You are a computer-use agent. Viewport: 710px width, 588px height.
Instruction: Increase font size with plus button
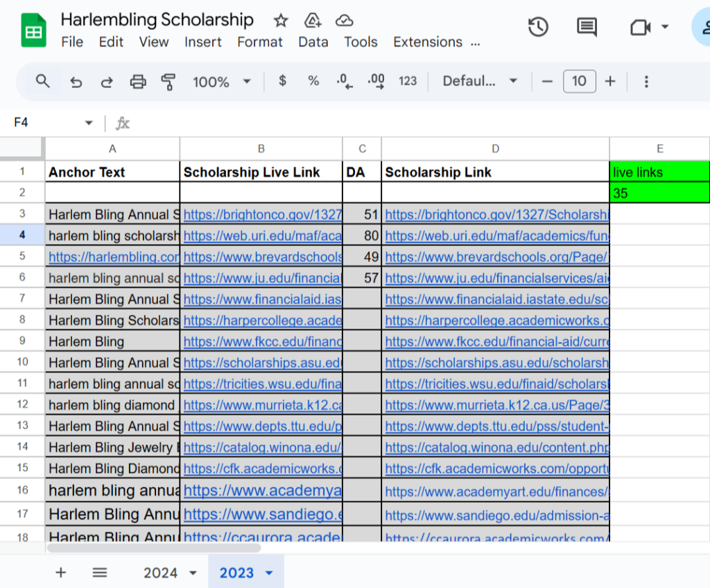(610, 81)
